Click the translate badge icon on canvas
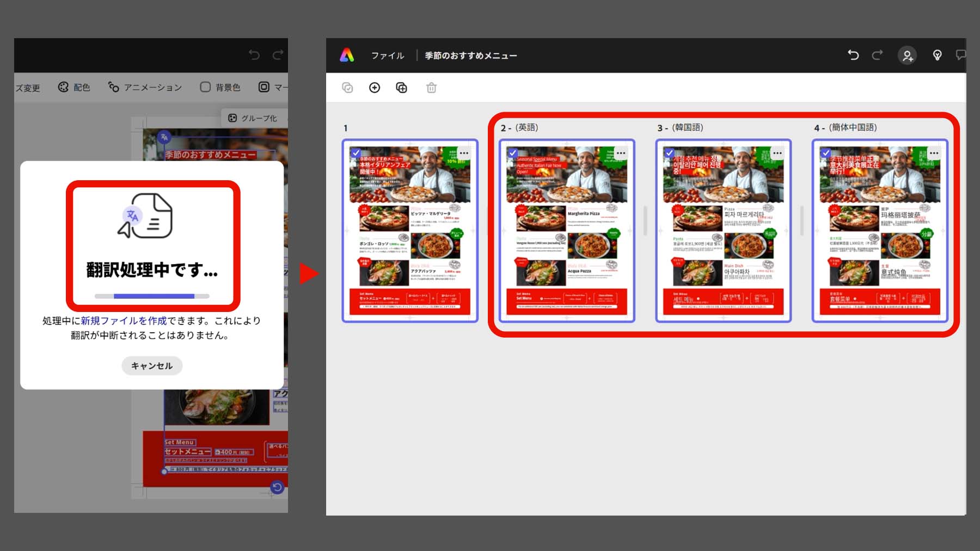Screen dimensions: 980x551 click(164, 137)
